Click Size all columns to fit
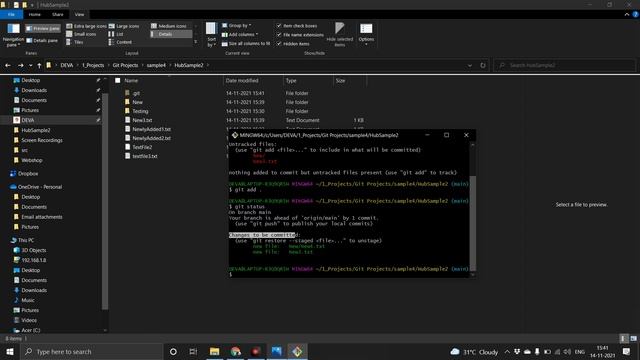The height and width of the screenshot is (360, 640). click(x=246, y=44)
